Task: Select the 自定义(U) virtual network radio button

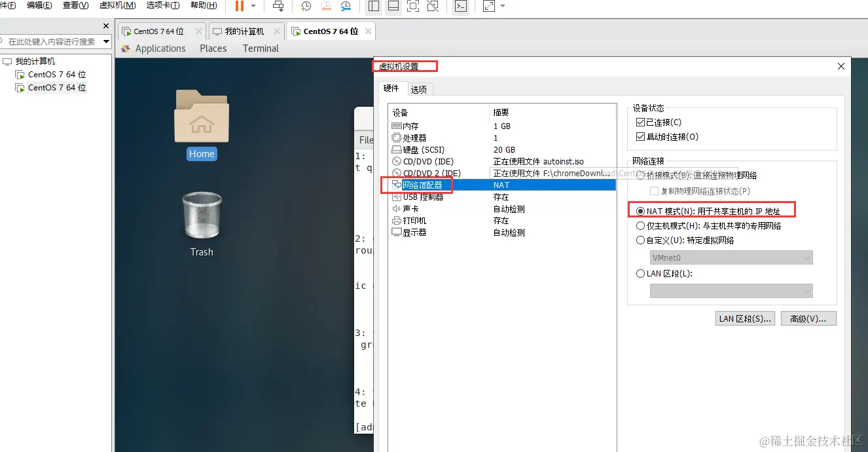Action: click(x=641, y=240)
